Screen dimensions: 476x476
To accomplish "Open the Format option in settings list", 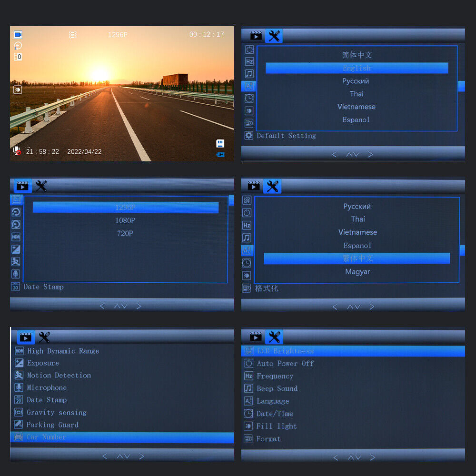I will (268, 439).
